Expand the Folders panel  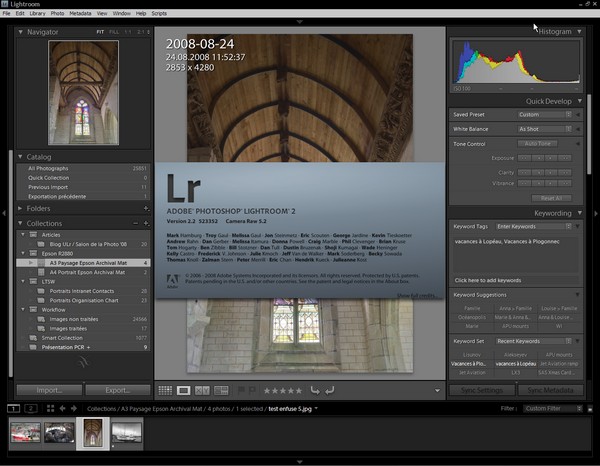20,209
